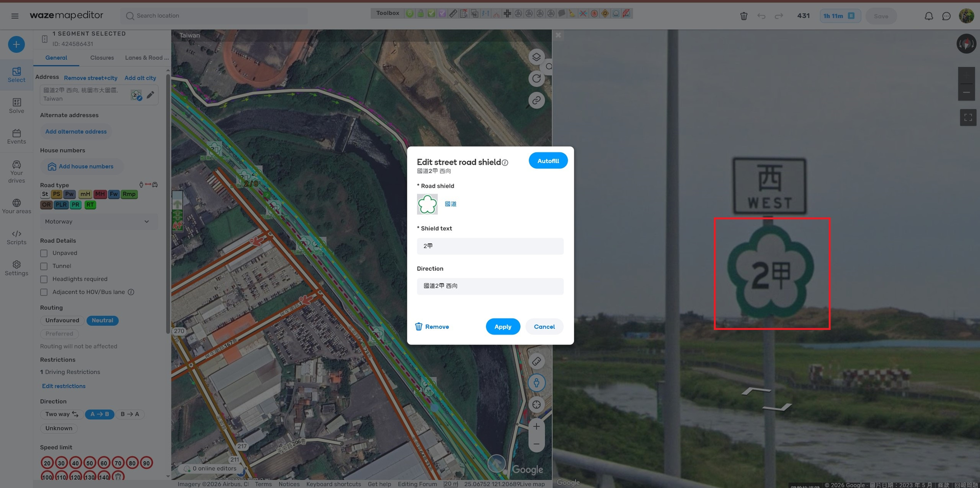The image size is (980, 488).
Task: Remove the road shield via trash link
Action: click(x=432, y=327)
